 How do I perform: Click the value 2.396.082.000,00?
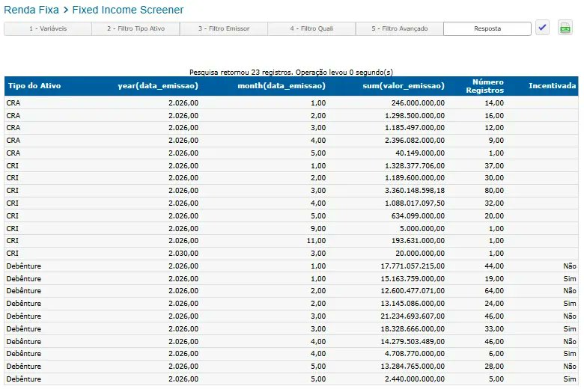click(415, 141)
